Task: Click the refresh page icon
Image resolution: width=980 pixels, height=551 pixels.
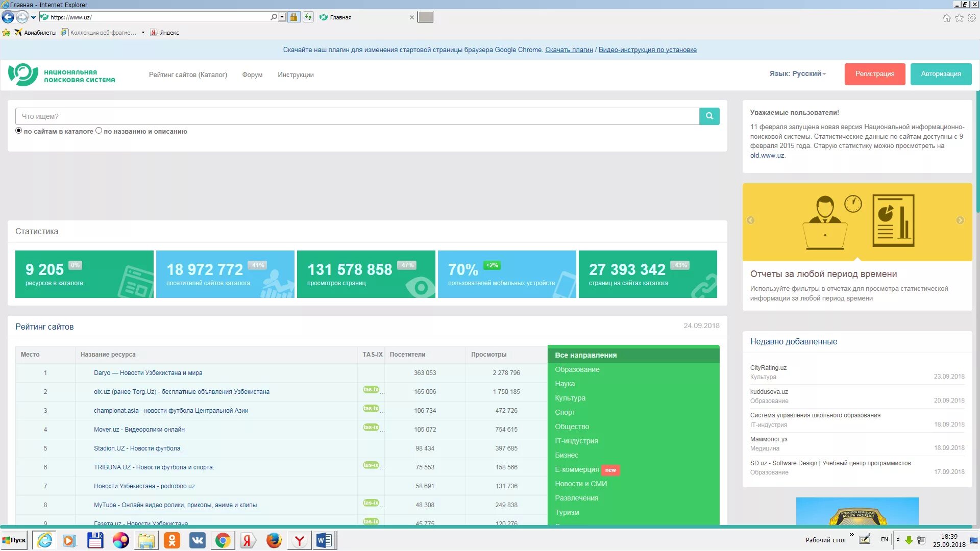Action: (308, 17)
